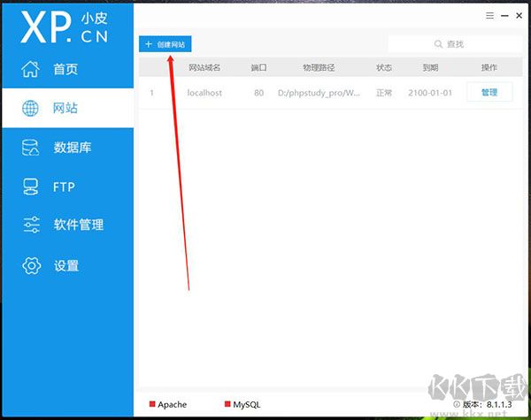Open the hamburger menu in title bar
The height and width of the screenshot is (420, 531).
[x=489, y=16]
